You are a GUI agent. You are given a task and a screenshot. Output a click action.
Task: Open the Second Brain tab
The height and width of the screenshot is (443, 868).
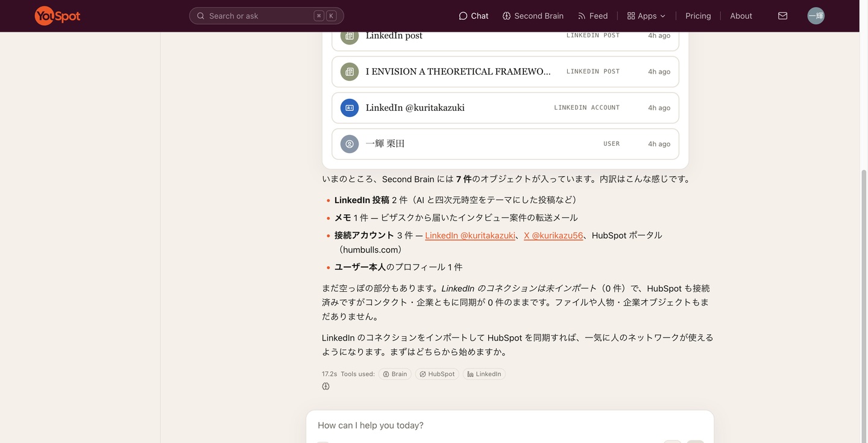click(533, 16)
